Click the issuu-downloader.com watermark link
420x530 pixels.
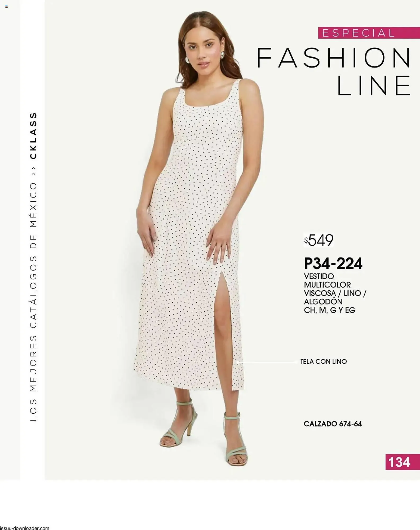(25, 528)
